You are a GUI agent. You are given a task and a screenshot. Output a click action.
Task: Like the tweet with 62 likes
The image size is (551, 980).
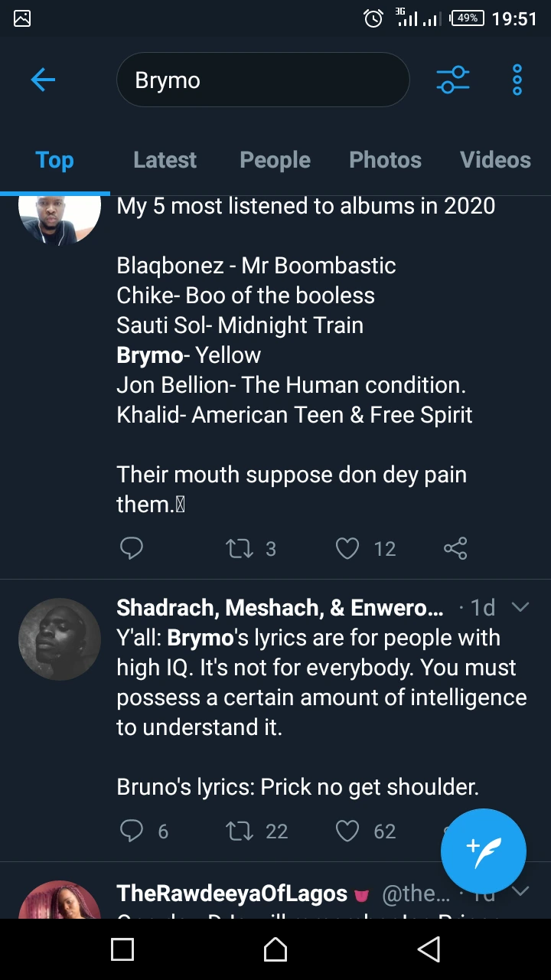pos(347,831)
